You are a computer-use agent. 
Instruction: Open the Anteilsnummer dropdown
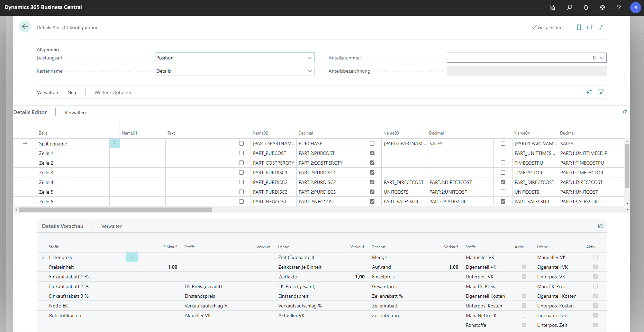[x=602, y=58]
